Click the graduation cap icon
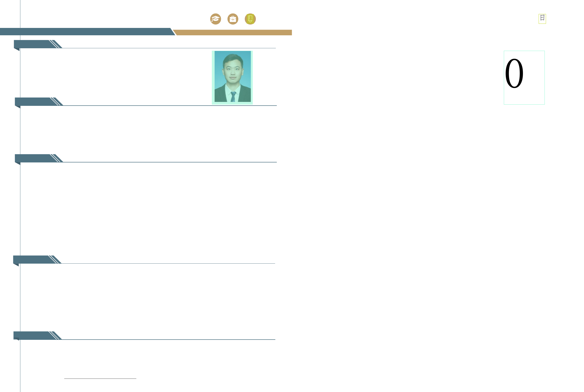The width and height of the screenshot is (584, 392). [215, 19]
